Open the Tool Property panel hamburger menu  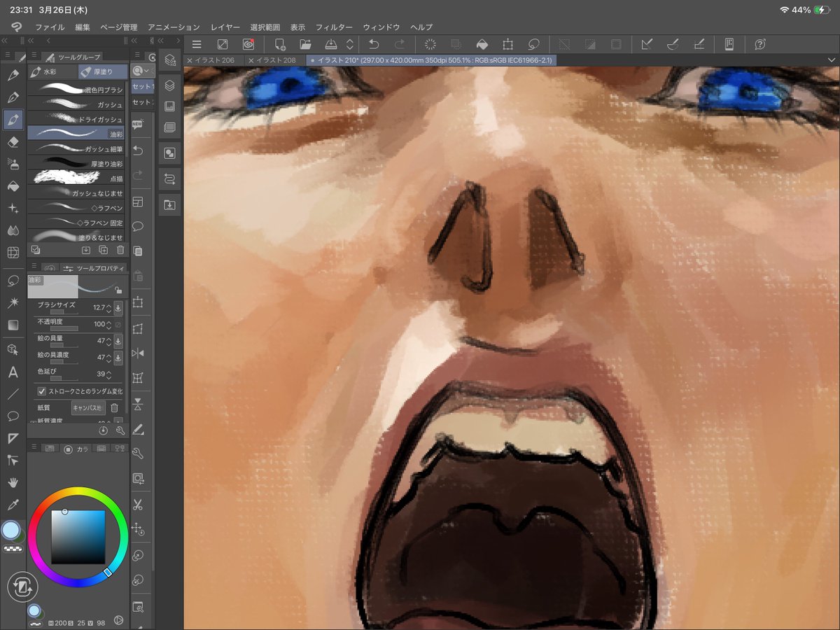pyautogui.click(x=33, y=267)
